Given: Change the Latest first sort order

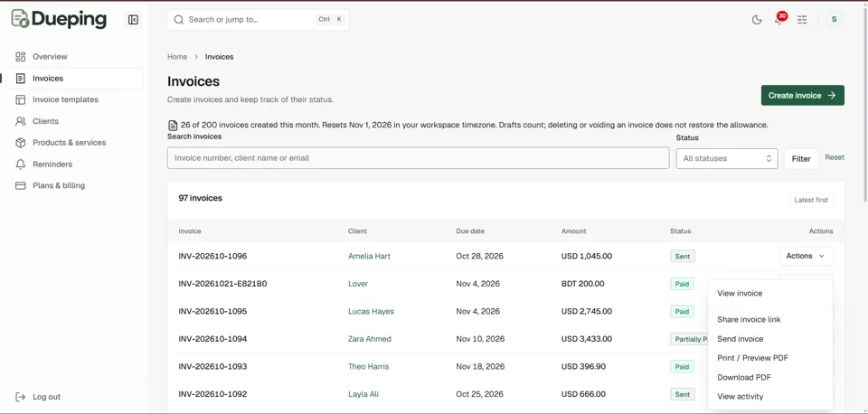Looking at the screenshot, I should (811, 200).
